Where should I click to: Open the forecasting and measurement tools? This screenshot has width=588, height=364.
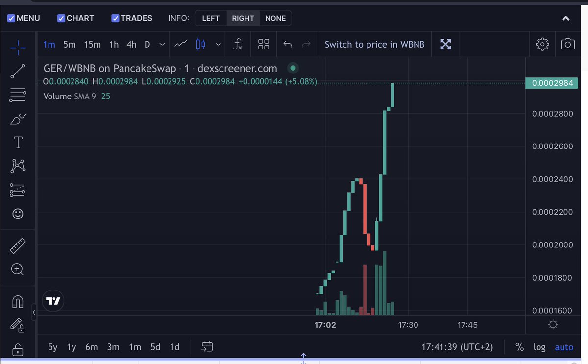click(x=18, y=190)
